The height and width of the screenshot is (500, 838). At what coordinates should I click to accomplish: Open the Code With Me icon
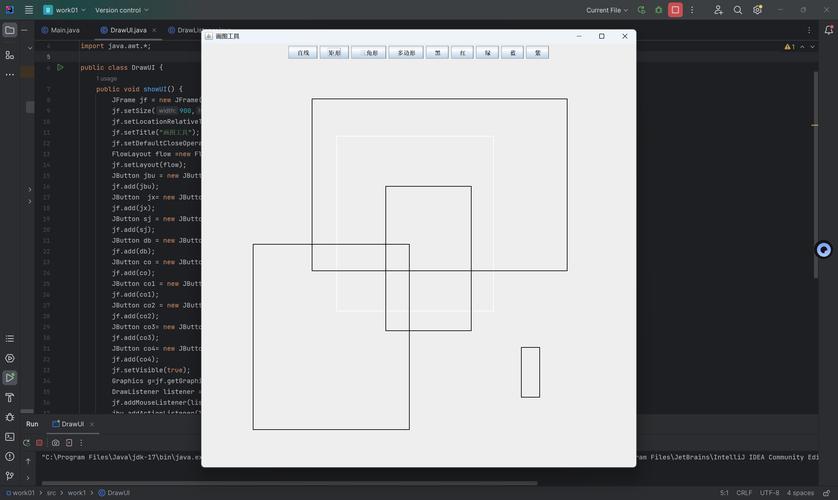click(x=718, y=10)
